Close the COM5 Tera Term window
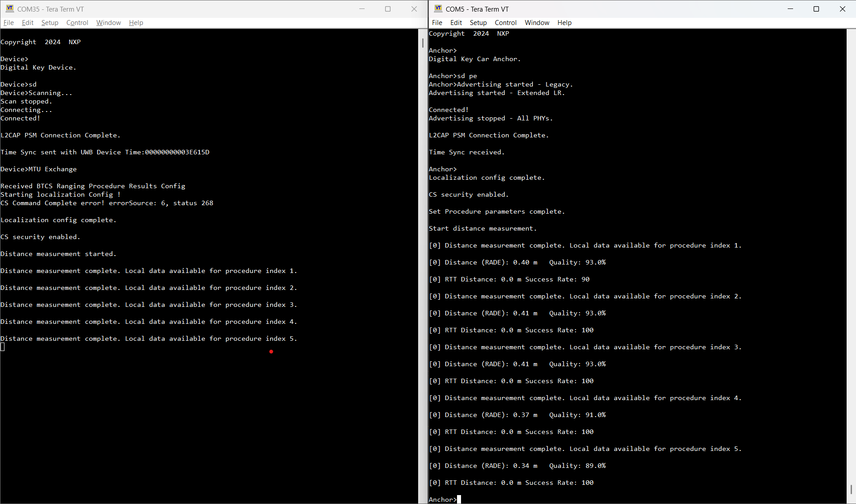The image size is (856, 504). (x=843, y=9)
